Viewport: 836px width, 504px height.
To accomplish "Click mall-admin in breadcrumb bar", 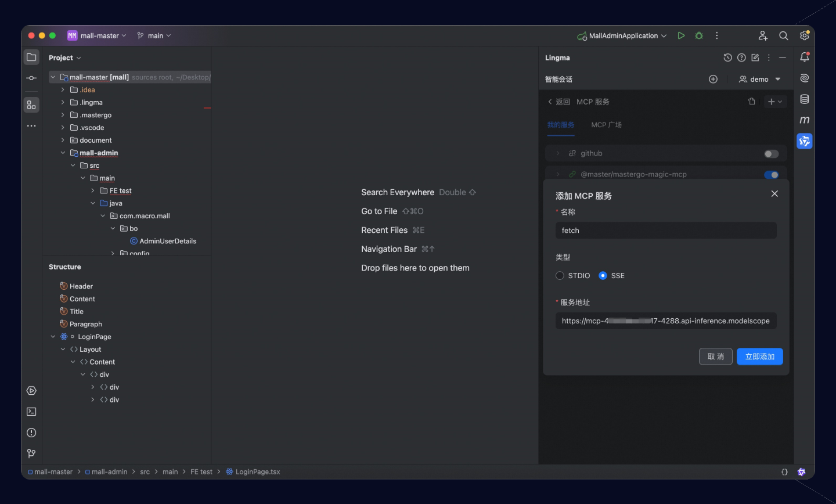I will 106,472.
